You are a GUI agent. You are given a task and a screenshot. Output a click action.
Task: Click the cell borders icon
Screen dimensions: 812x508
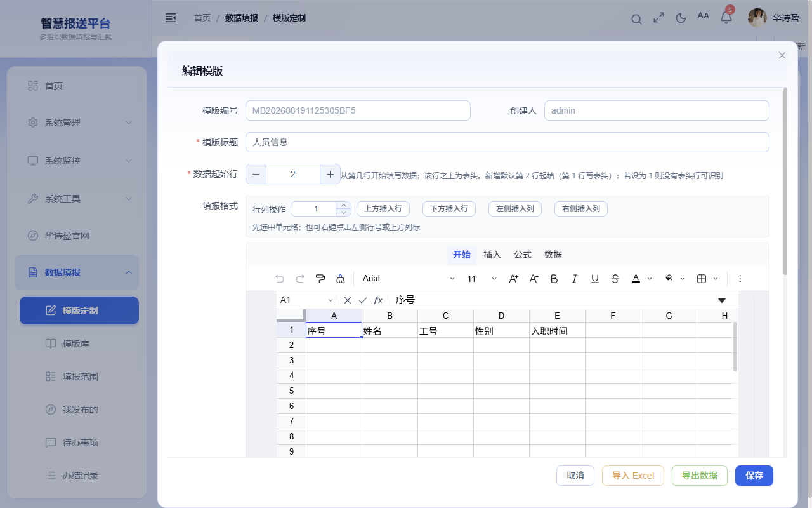click(x=702, y=279)
